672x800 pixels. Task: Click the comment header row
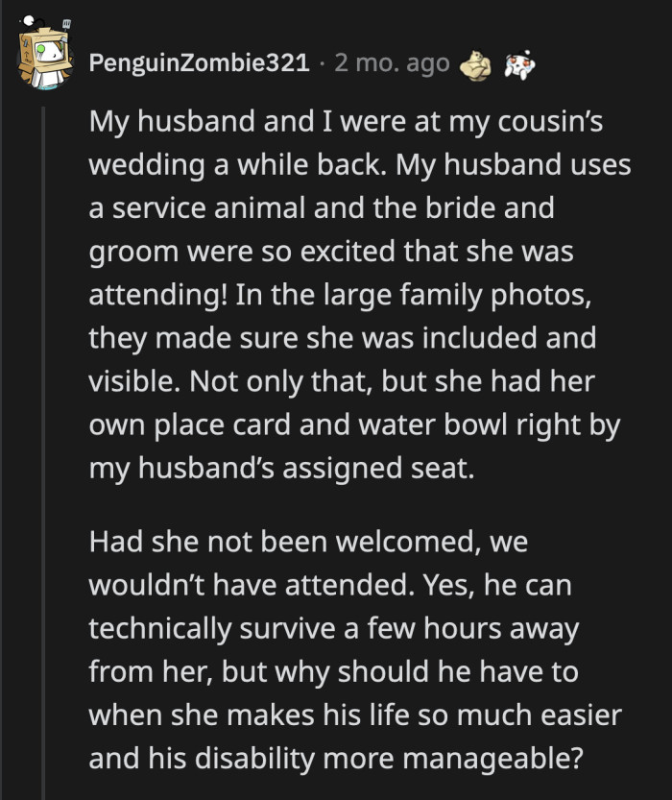[x=288, y=63]
